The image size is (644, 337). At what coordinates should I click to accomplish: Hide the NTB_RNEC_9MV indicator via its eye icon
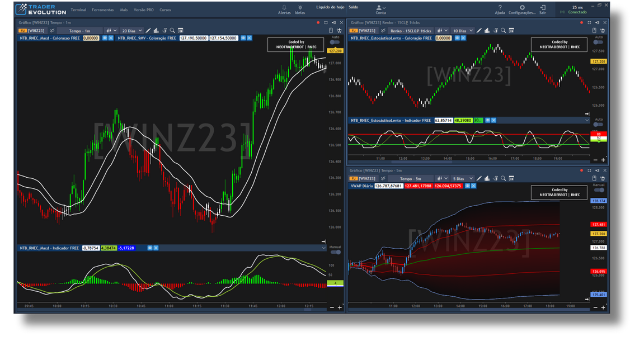pyautogui.click(x=243, y=38)
